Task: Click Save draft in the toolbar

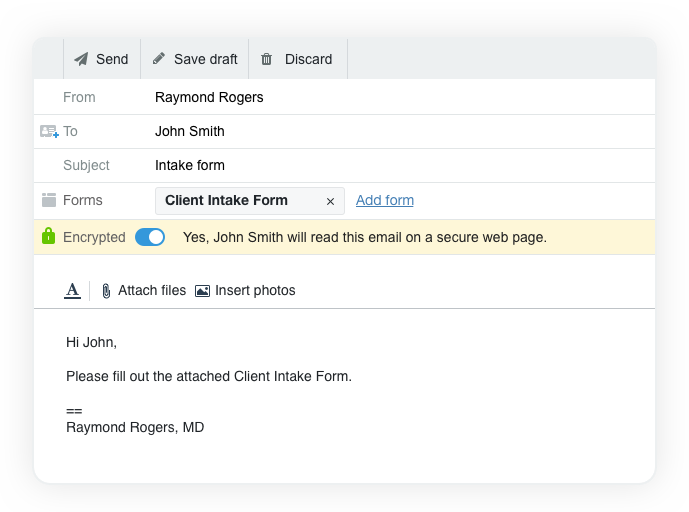Action: [206, 59]
